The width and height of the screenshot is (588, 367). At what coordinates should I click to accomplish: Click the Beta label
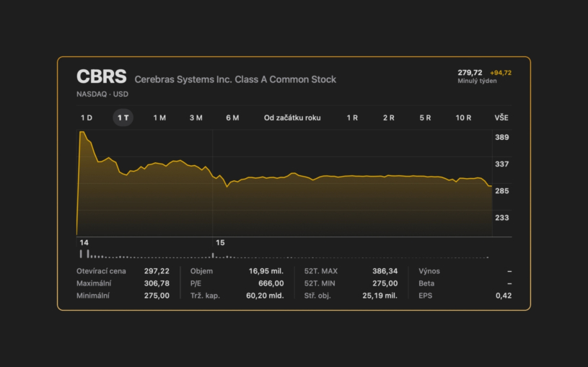(426, 283)
